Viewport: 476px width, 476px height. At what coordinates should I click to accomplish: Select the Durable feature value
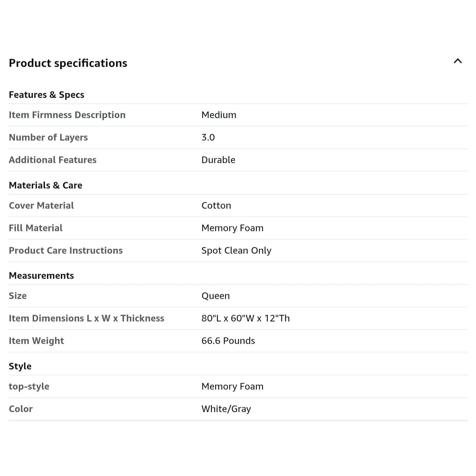tap(218, 160)
